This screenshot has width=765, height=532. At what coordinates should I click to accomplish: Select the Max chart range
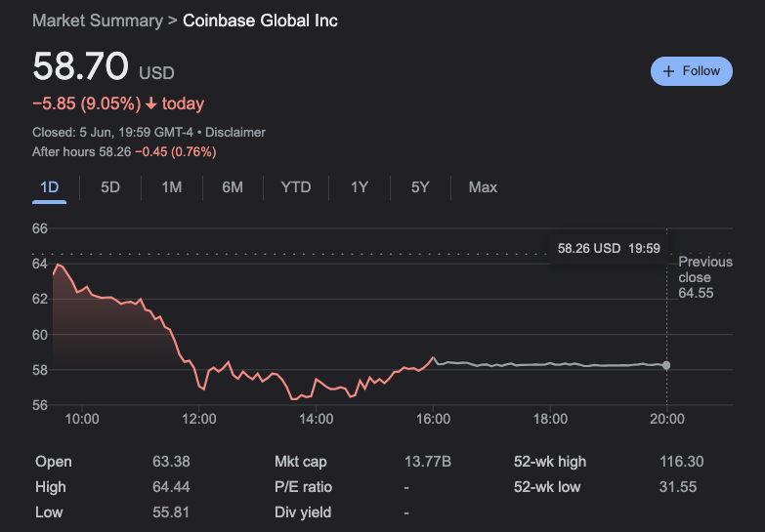(x=483, y=187)
